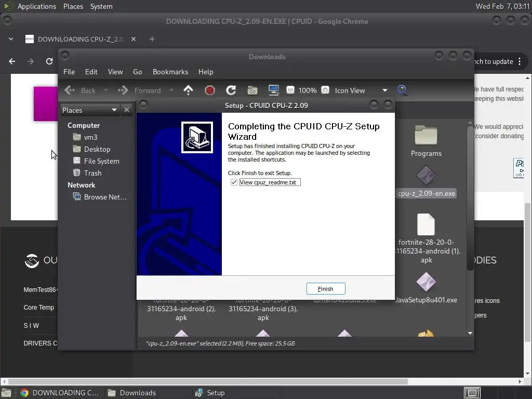Click the Computer toolbar icon
532x399 pixels.
coord(273,90)
